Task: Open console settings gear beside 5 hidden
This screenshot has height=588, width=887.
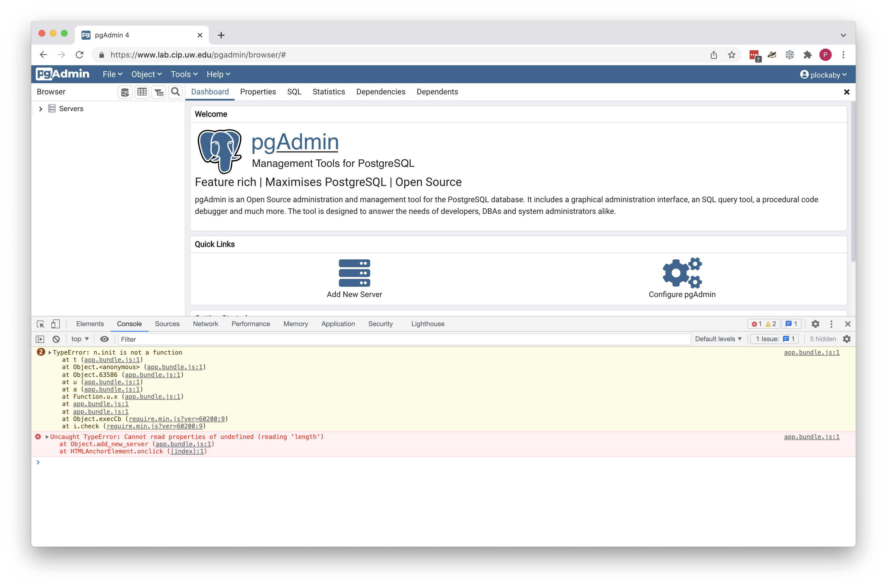Action: pyautogui.click(x=847, y=339)
